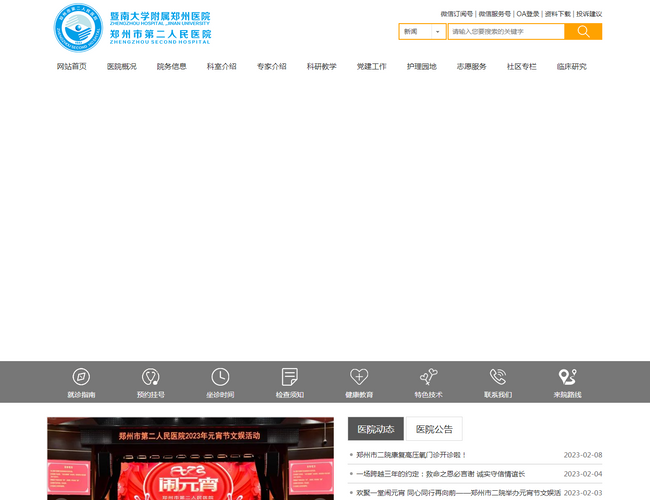Switch to the 医院公告 tab
Viewport: 650px width, 500px height.
pyautogui.click(x=434, y=429)
